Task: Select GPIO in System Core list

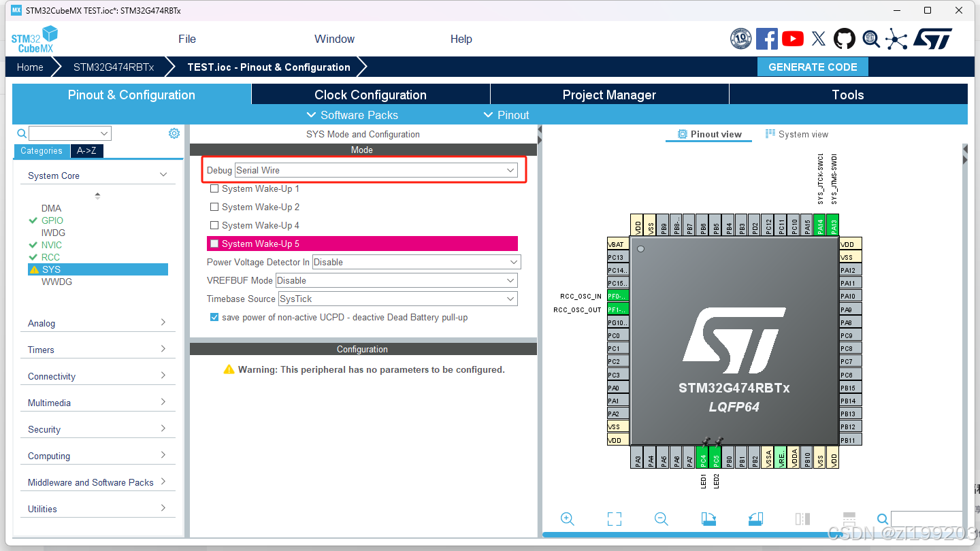Action: [x=52, y=220]
